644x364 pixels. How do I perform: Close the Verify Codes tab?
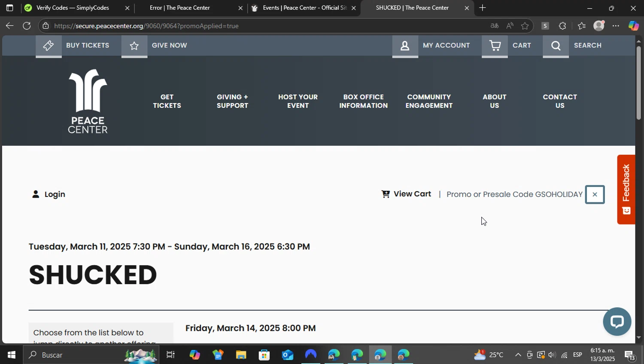[x=127, y=8]
